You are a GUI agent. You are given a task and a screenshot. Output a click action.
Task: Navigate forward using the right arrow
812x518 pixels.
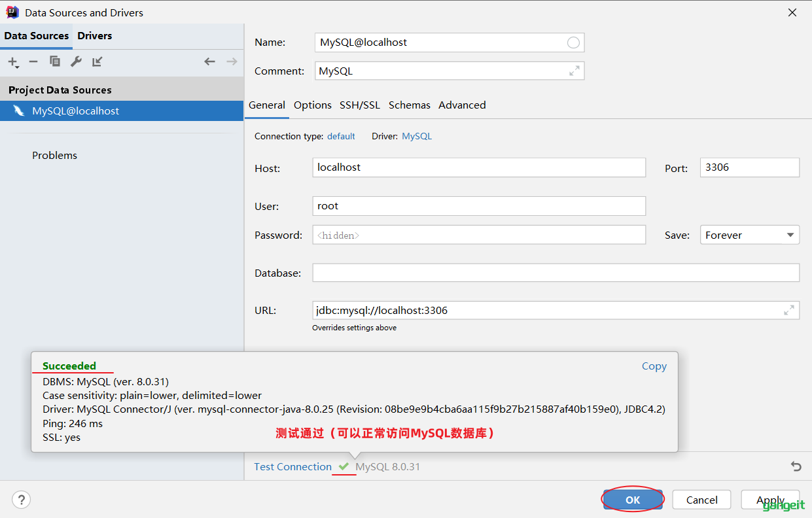[232, 61]
